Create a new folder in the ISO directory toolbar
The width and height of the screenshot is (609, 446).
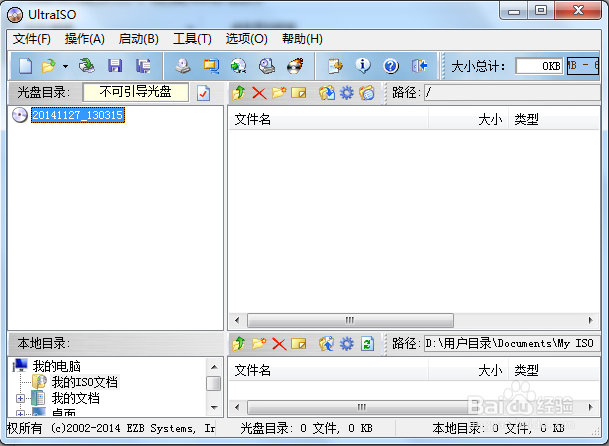279,92
